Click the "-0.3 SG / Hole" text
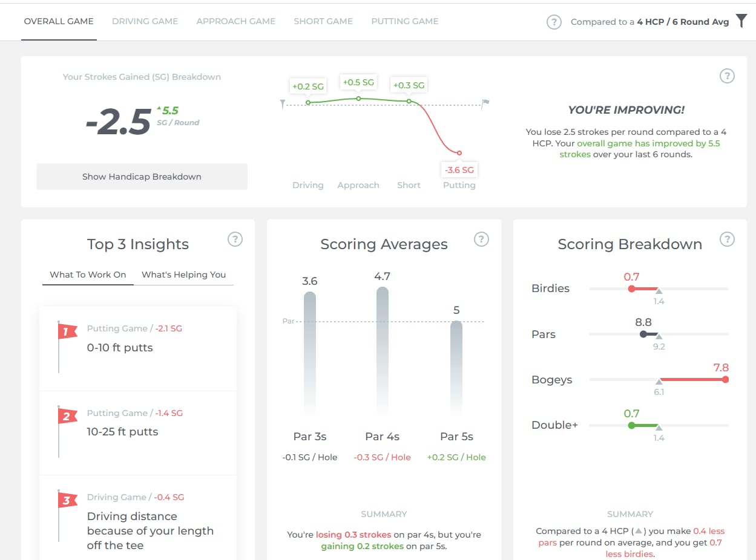The image size is (756, 560). point(383,457)
